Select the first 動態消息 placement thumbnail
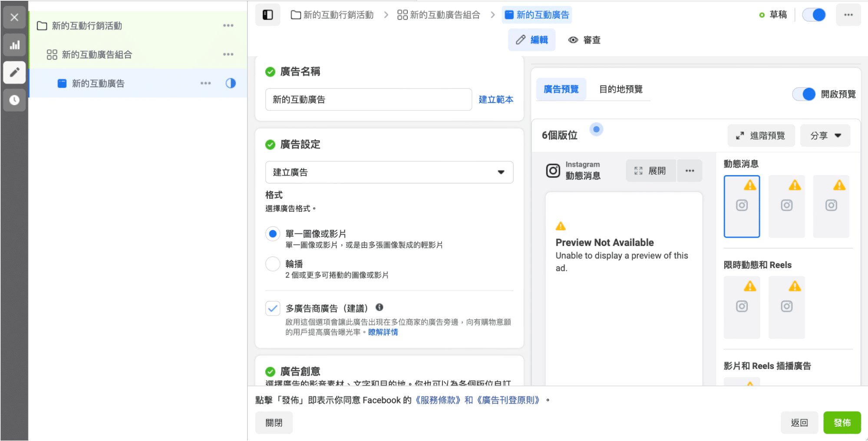Screen dimensions: 868x441 [742, 206]
